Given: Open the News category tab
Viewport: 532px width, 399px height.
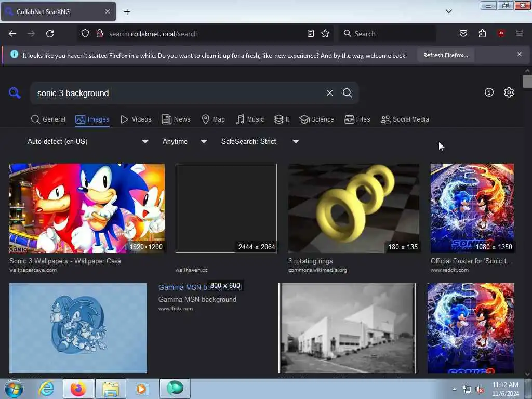Looking at the screenshot, I should 176,119.
